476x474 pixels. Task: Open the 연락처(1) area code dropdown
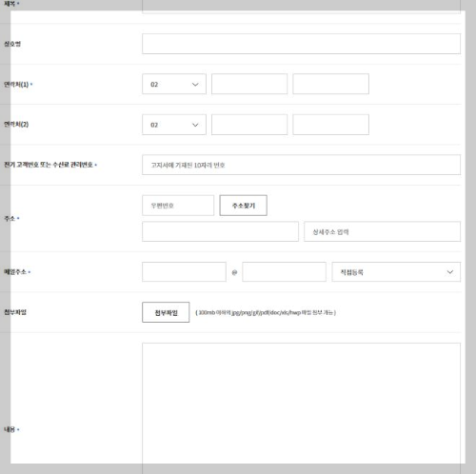(174, 84)
